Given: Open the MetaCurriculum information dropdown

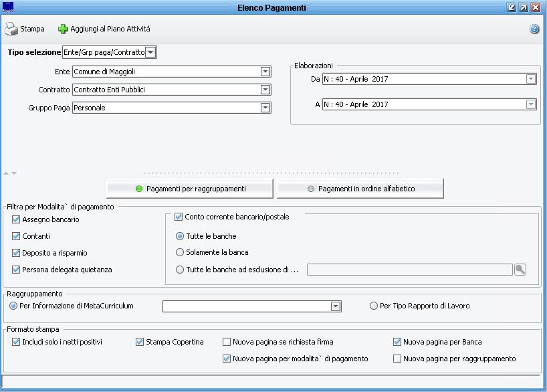Looking at the screenshot, I should (x=335, y=306).
